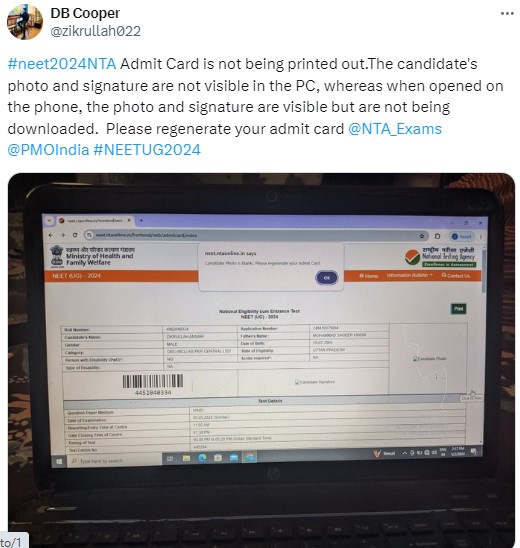Expand the Information Bulletin dropdown menu
Viewport: 520px width, 548px height.
(x=409, y=275)
